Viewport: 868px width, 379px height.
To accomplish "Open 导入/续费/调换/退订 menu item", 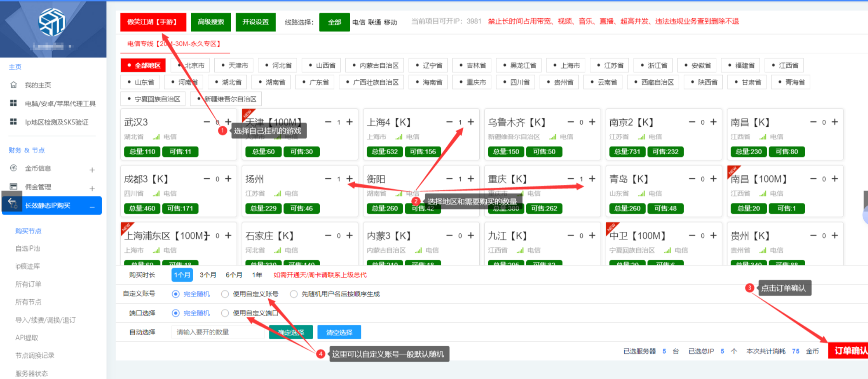I will (45, 320).
